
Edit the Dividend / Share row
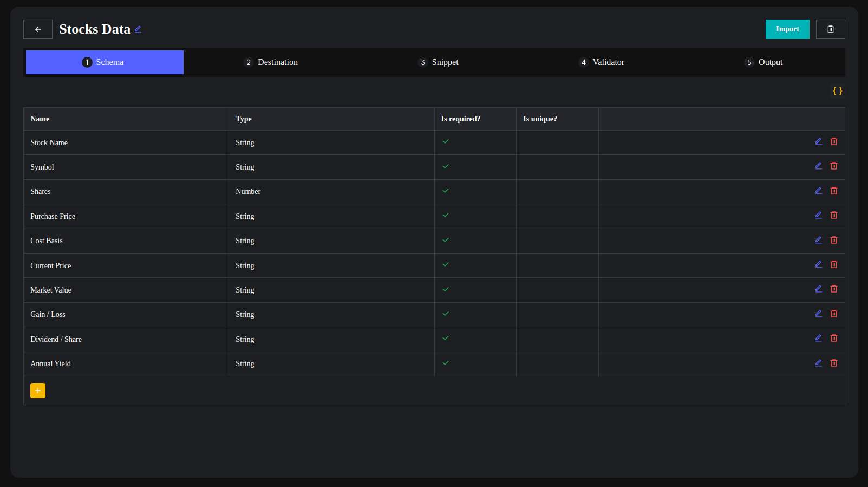click(819, 338)
